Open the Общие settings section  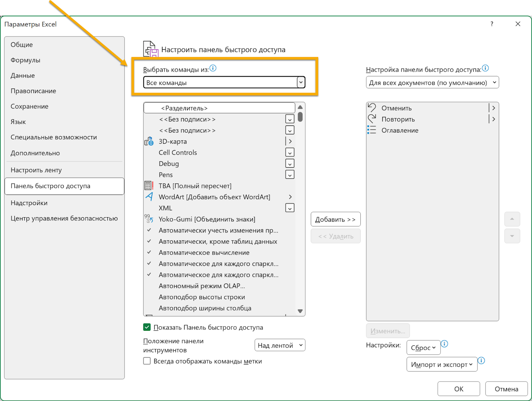pos(65,45)
